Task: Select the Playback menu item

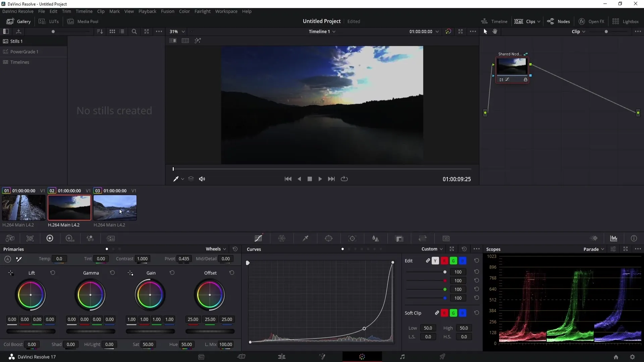Action: click(147, 11)
